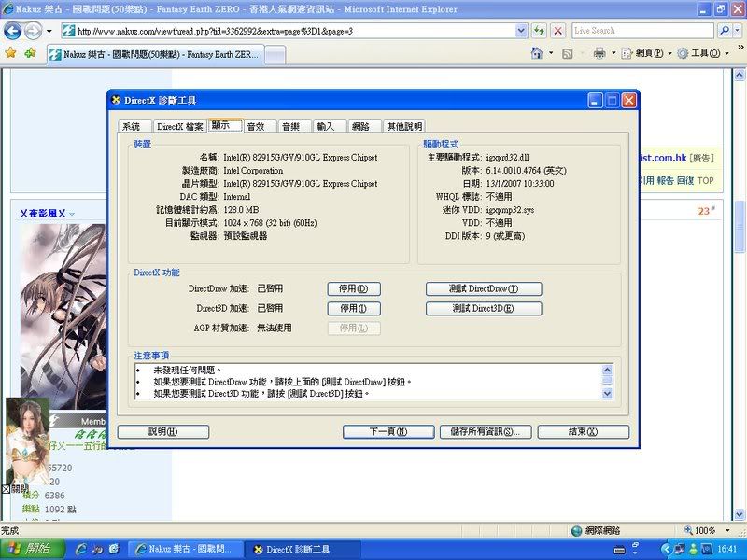
Task: Click the 結束(X) exit button
Action: (x=583, y=432)
